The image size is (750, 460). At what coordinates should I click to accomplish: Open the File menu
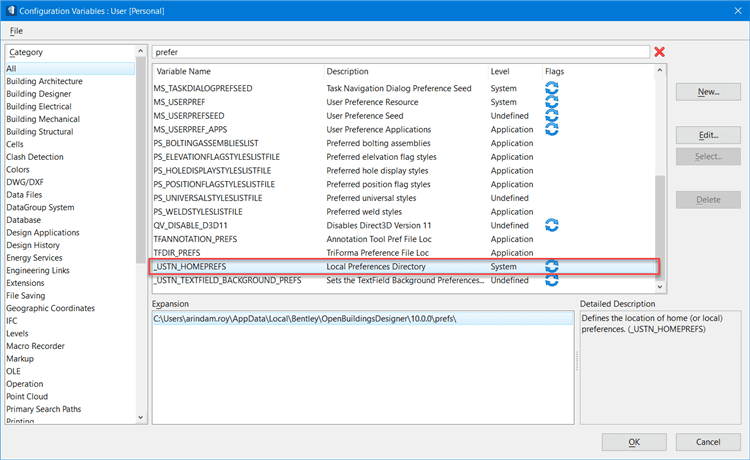pos(16,31)
